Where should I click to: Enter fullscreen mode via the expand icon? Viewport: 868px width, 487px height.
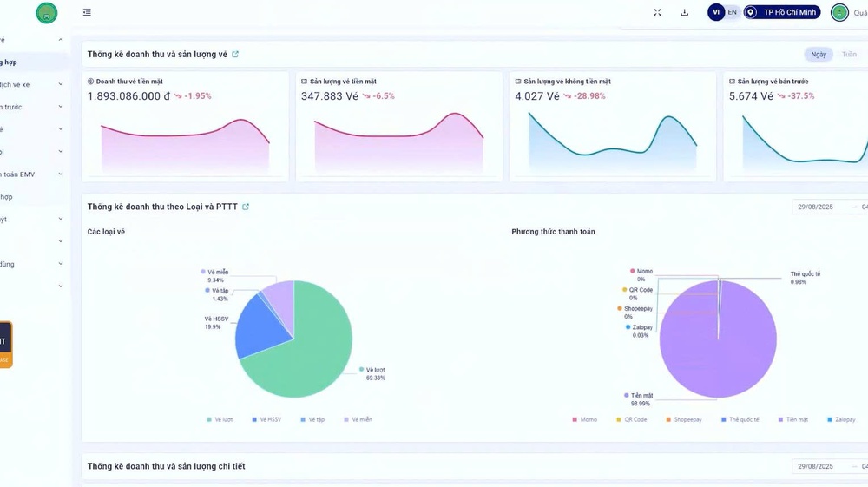coord(657,12)
